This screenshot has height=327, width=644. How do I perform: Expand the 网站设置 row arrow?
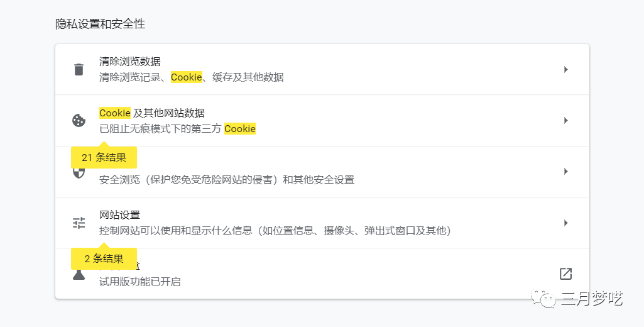(565, 223)
